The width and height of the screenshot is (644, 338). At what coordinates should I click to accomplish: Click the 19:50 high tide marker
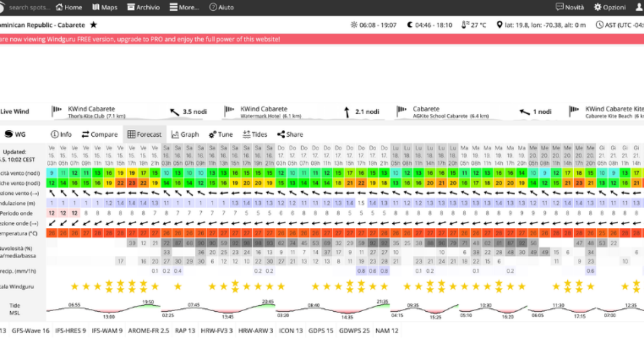coord(149,302)
